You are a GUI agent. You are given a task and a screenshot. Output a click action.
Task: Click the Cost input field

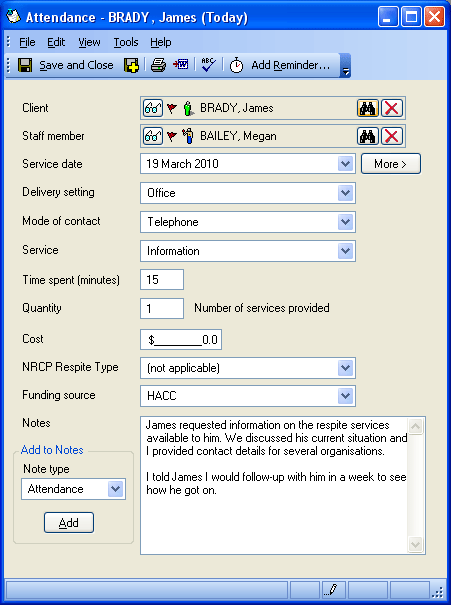[x=181, y=340]
